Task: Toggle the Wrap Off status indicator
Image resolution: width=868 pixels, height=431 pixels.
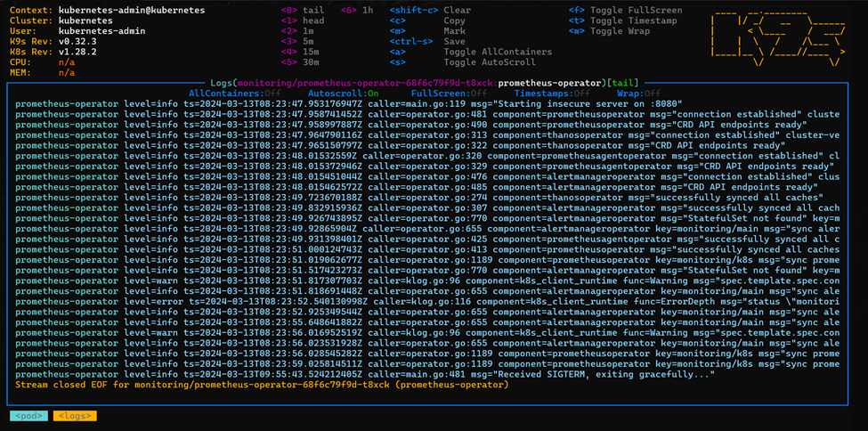Action: coord(639,94)
